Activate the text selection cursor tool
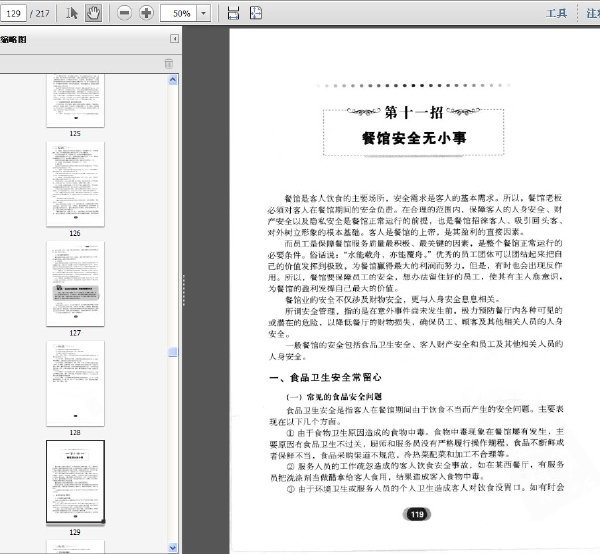Screen dimensions: 600x554 [72, 13]
